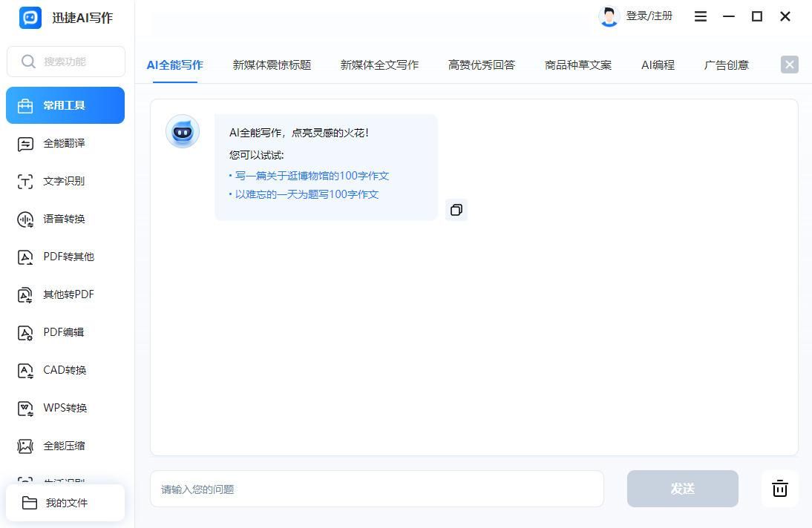Click the PDF转其他 icon in sidebar
Image resolution: width=812 pixels, height=528 pixels.
(25, 257)
